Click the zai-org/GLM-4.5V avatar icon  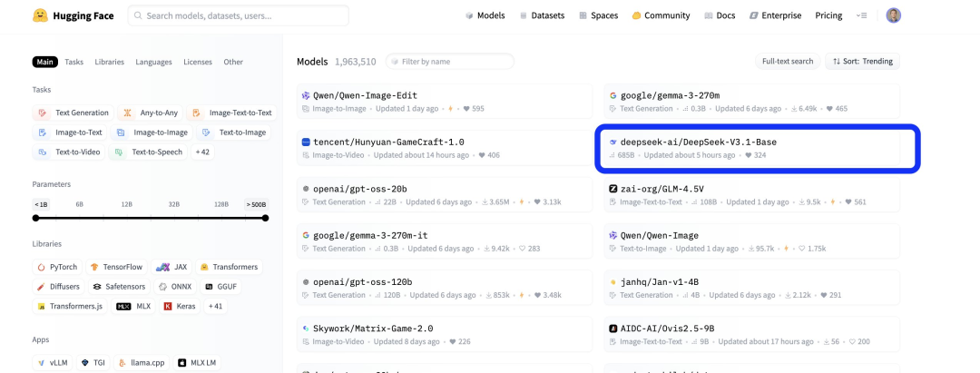pyautogui.click(x=613, y=189)
